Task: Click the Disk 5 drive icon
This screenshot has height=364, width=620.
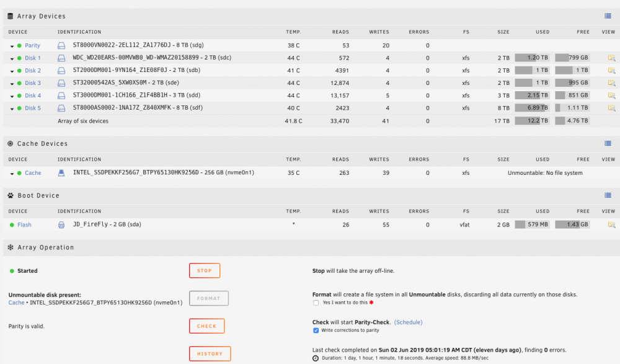Action: point(61,108)
